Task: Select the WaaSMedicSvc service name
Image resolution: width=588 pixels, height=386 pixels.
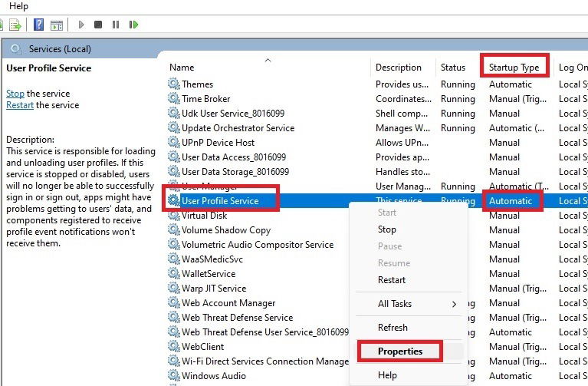Action: pos(212,259)
